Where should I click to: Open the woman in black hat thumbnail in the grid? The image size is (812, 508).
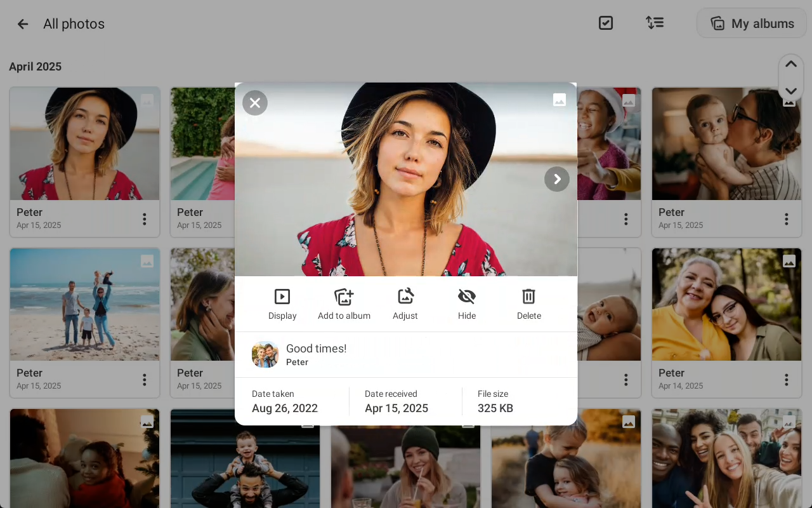tap(84, 144)
